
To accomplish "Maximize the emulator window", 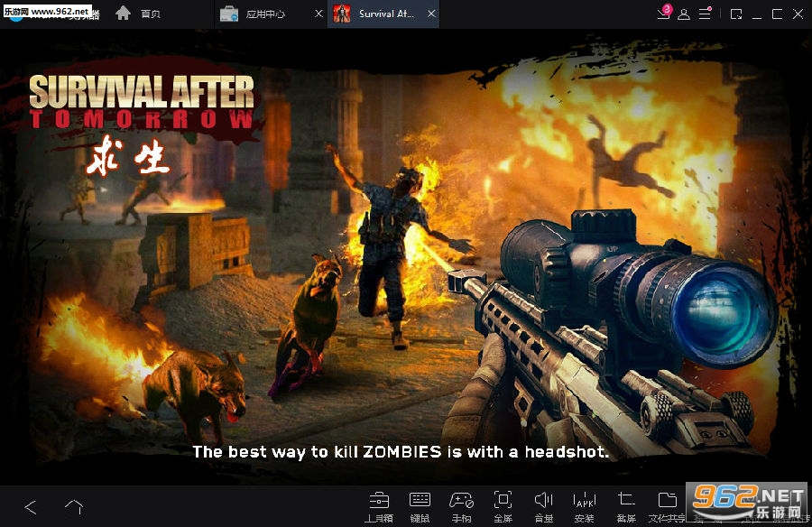I will click(777, 14).
